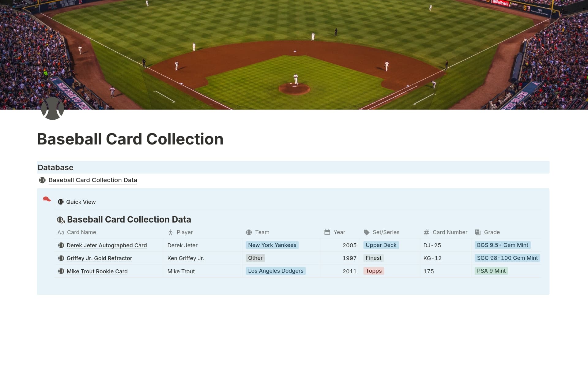This screenshot has height=367, width=588.
Task: Click the BGS 9.5+ Gem Mint grade tag
Action: point(503,245)
